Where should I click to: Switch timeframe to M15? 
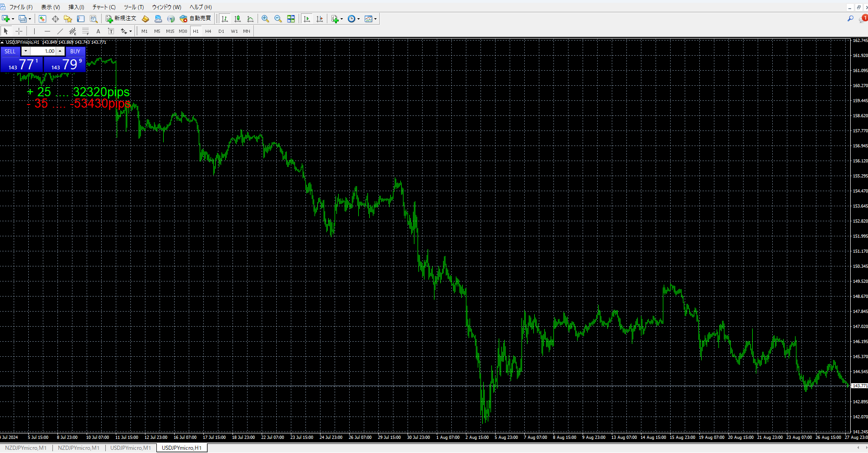pos(170,31)
